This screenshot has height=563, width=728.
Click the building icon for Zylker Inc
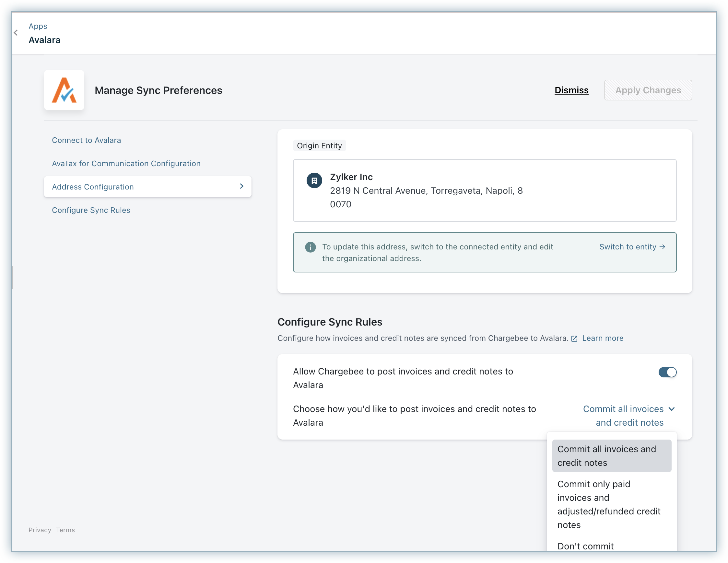click(x=314, y=180)
